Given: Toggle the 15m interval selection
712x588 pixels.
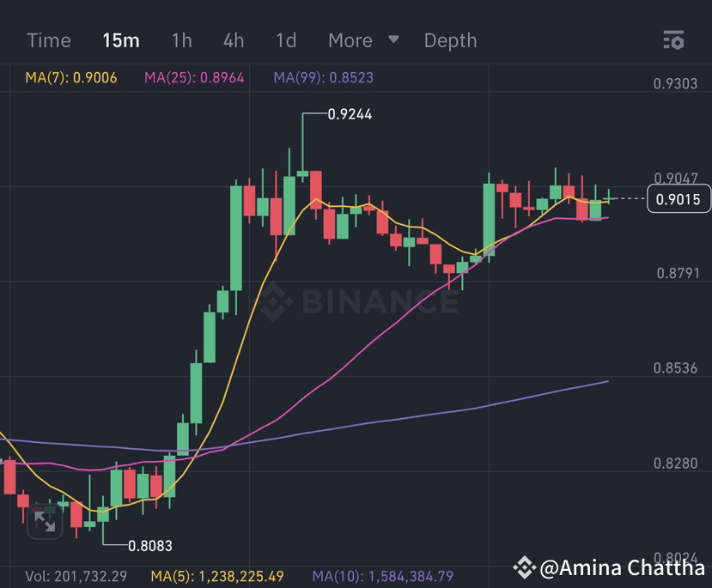Looking at the screenshot, I should click(x=120, y=39).
